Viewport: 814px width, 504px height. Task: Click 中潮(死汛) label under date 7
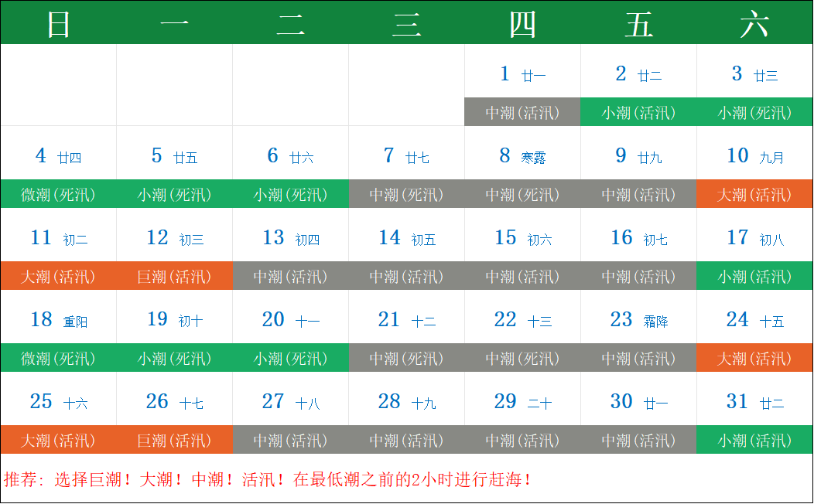tap(406, 195)
